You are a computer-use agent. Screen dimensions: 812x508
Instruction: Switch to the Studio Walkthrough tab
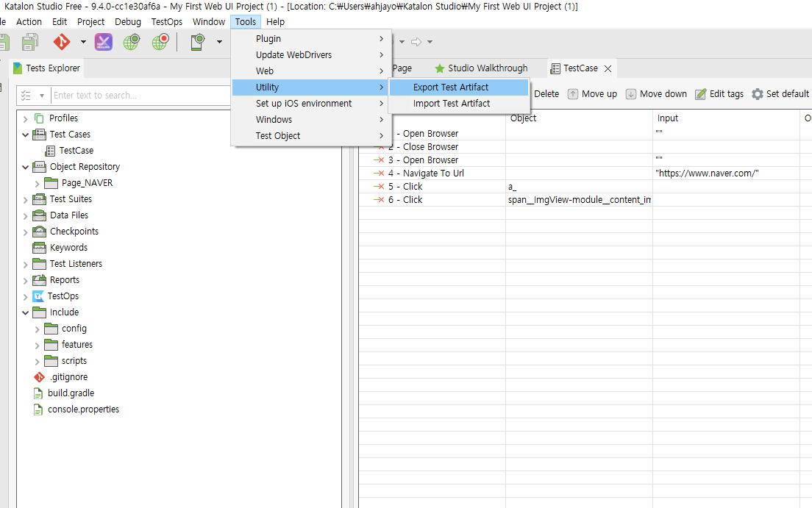[481, 68]
